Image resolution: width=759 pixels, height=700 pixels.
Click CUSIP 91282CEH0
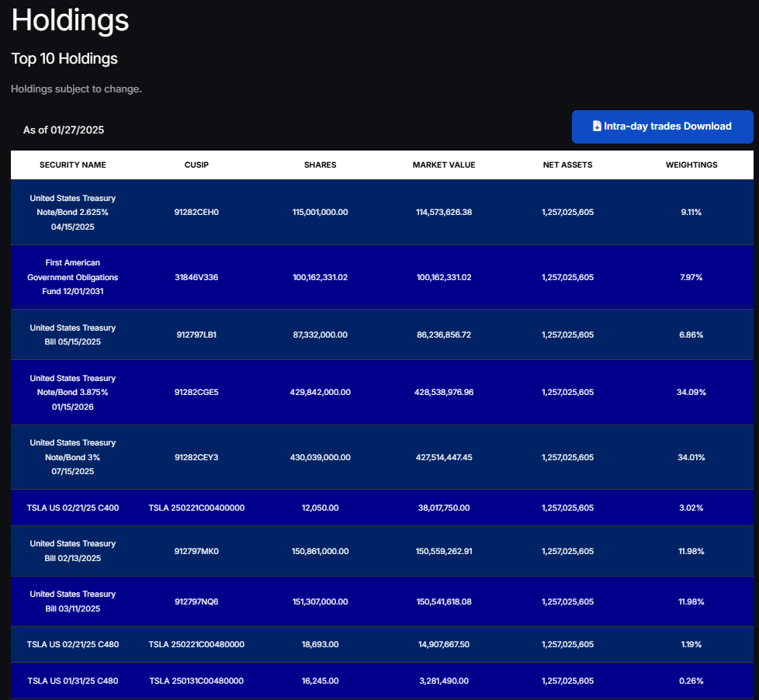[x=196, y=212]
